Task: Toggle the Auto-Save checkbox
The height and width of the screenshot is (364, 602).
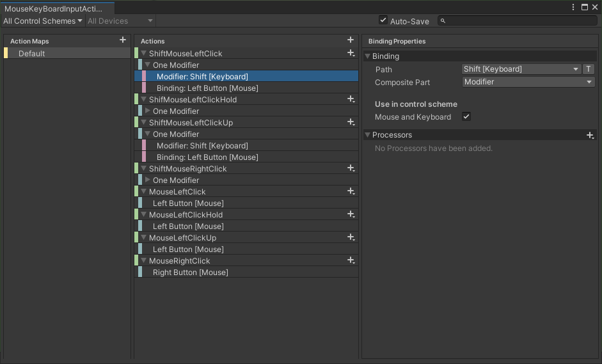Action: 383,20
